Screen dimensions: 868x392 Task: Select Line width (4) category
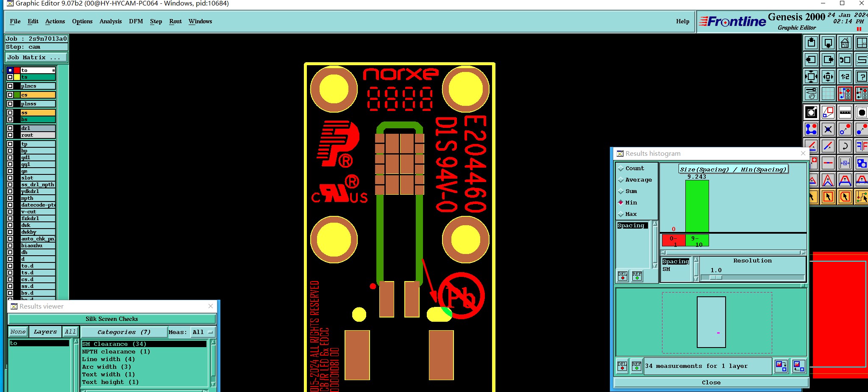(x=144, y=359)
